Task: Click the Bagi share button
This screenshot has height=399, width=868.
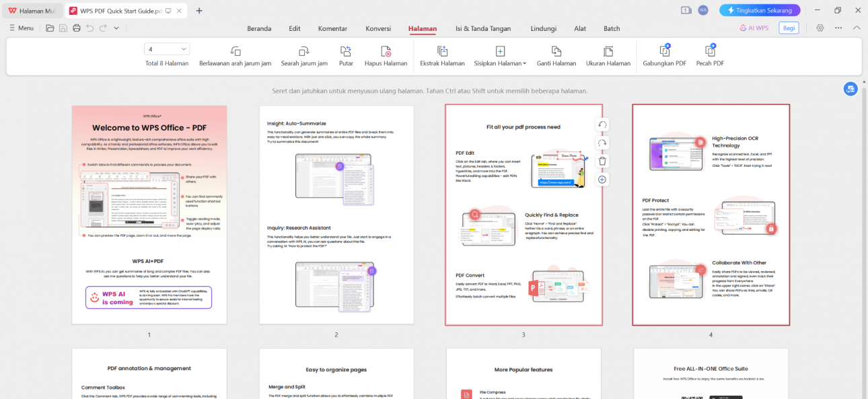Action: coord(789,28)
